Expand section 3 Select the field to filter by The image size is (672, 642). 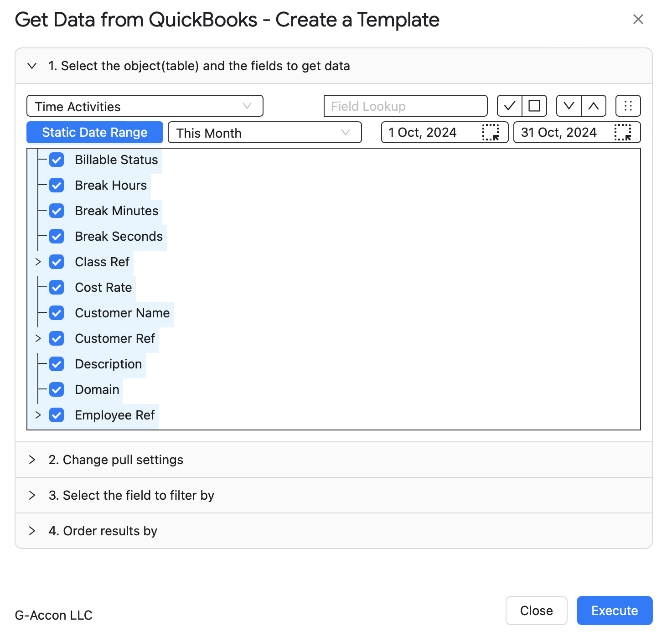click(x=334, y=495)
